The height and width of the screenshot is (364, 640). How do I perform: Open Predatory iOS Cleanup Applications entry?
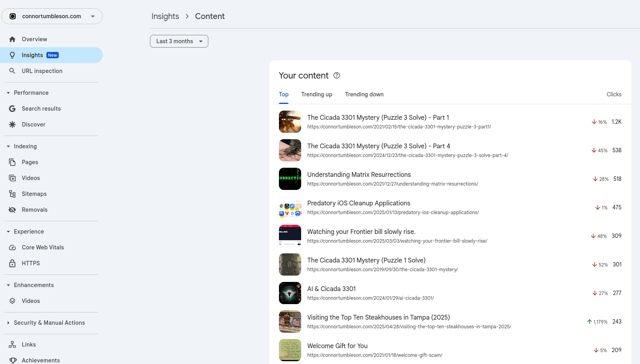[x=358, y=203]
